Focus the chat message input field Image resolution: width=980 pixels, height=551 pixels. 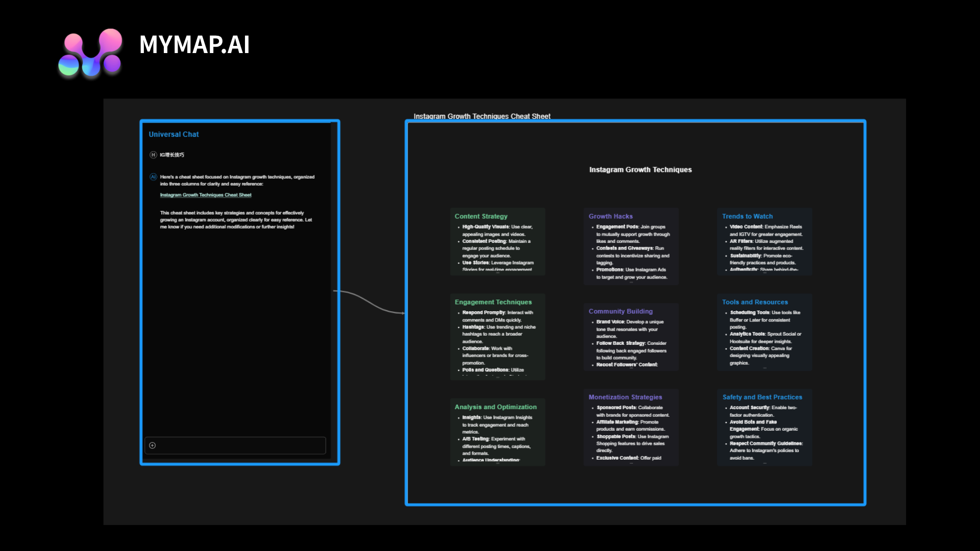click(x=235, y=445)
